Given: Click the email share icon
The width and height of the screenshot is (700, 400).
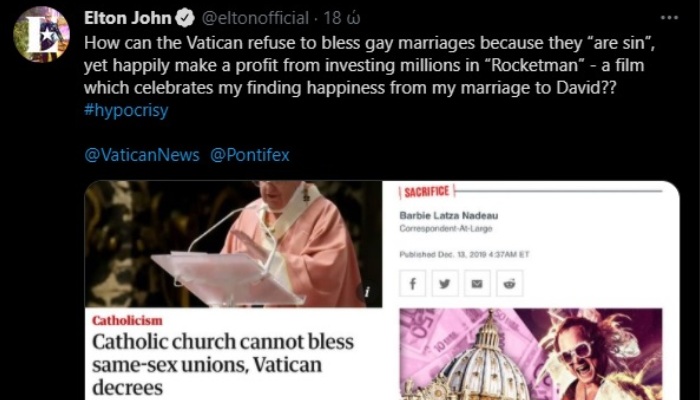Looking at the screenshot, I should (477, 283).
